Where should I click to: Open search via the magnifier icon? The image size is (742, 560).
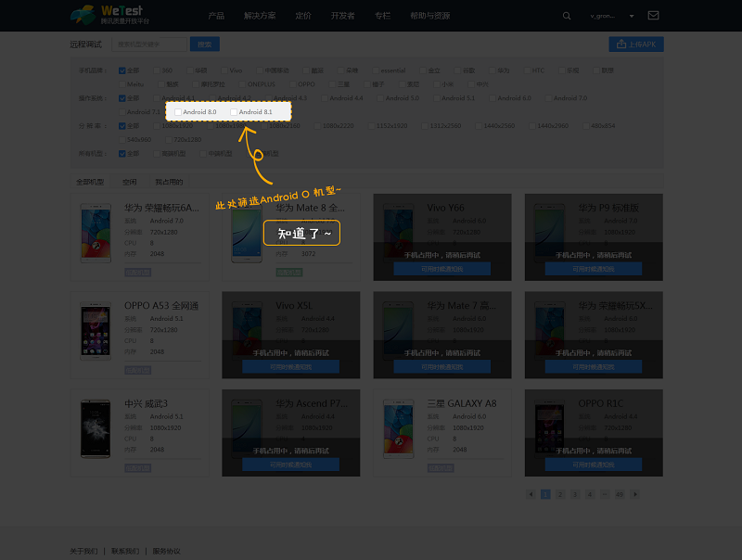pos(567,16)
